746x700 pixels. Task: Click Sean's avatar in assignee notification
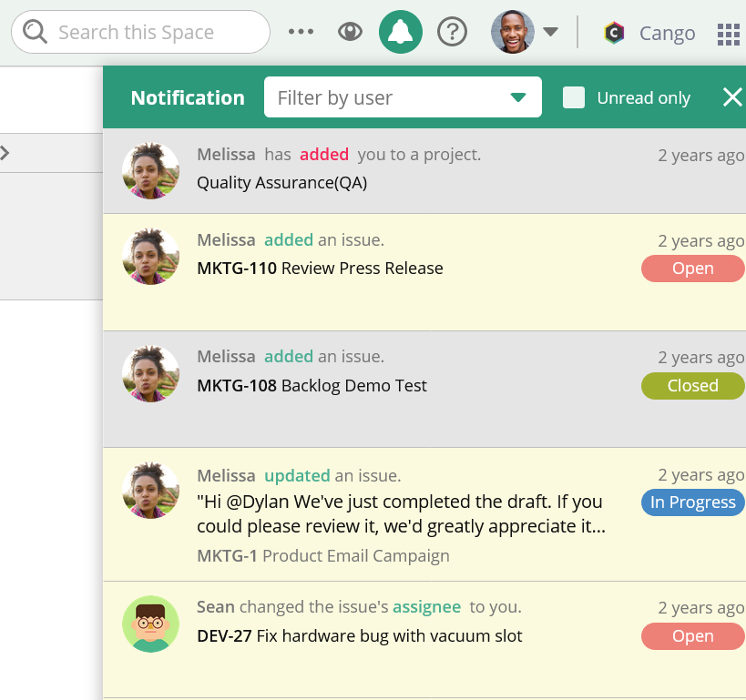(x=150, y=624)
